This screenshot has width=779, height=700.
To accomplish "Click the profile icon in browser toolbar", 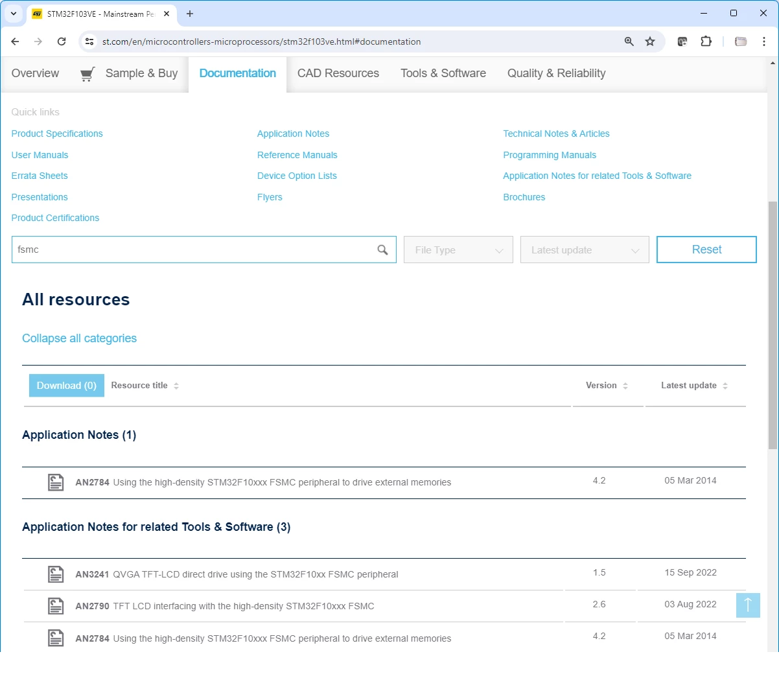I will 741,41.
